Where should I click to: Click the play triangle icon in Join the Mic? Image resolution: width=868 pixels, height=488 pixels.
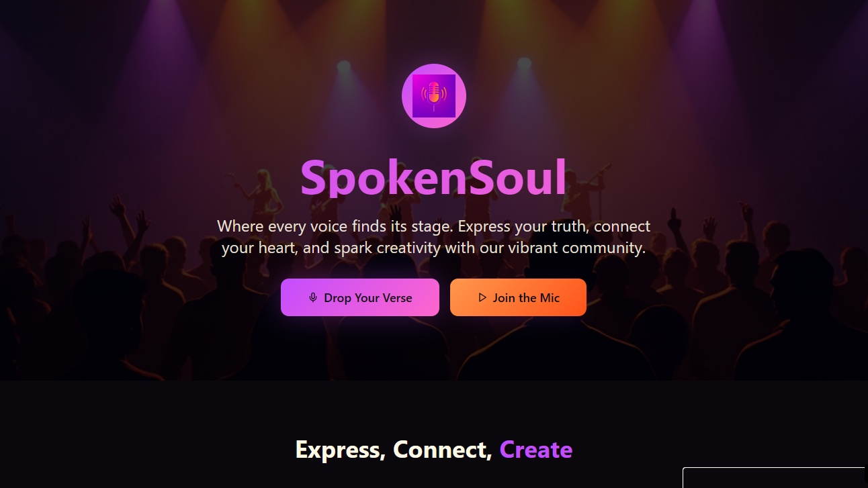(x=482, y=297)
